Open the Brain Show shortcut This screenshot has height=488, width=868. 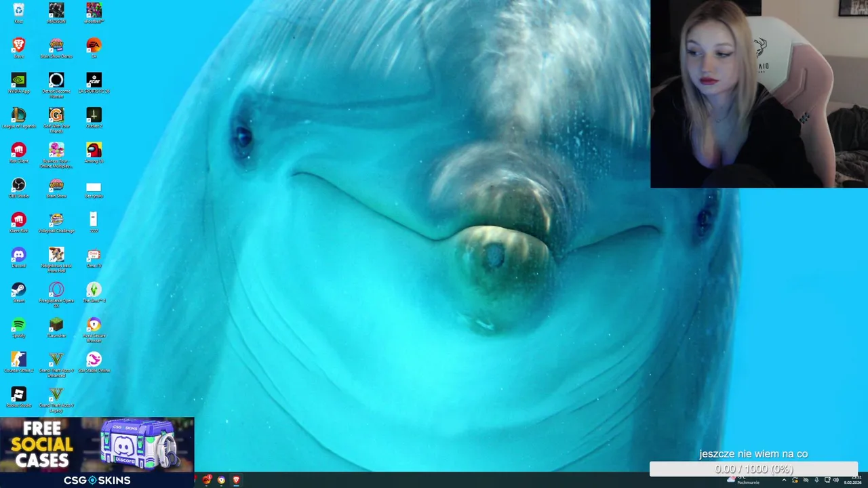tap(56, 187)
